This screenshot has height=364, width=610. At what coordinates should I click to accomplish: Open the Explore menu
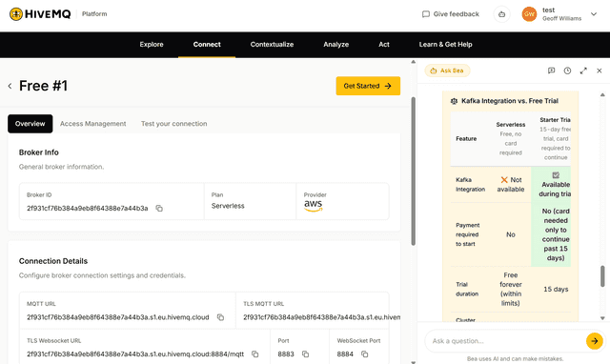click(x=152, y=45)
